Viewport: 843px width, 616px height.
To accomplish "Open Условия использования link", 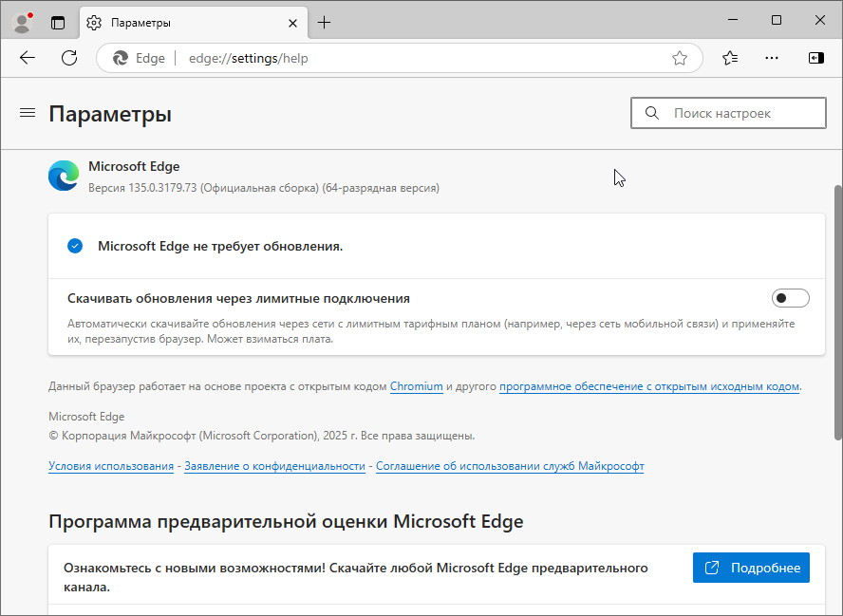I will pyautogui.click(x=111, y=466).
